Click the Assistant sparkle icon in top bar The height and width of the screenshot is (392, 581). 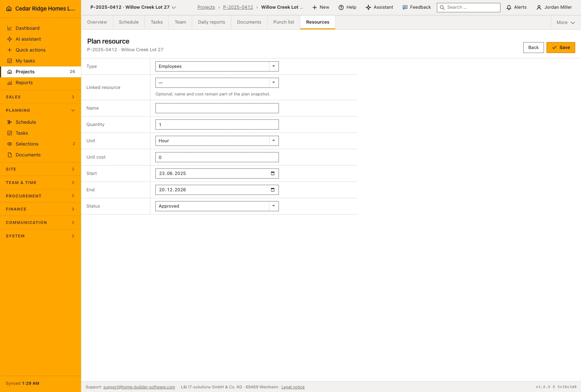[368, 7]
